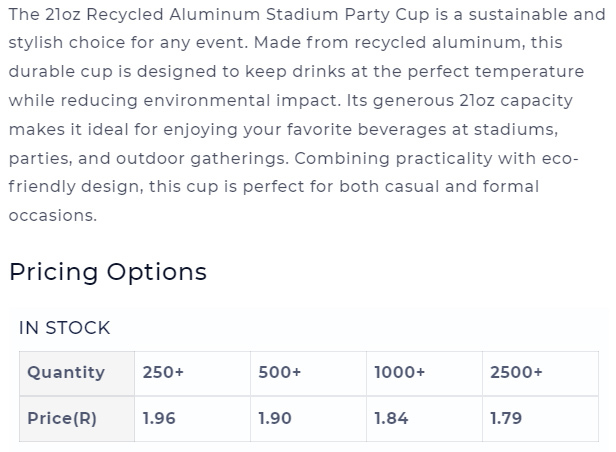The width and height of the screenshot is (616, 452).
Task: Click the Pricing Options heading
Action: (108, 272)
